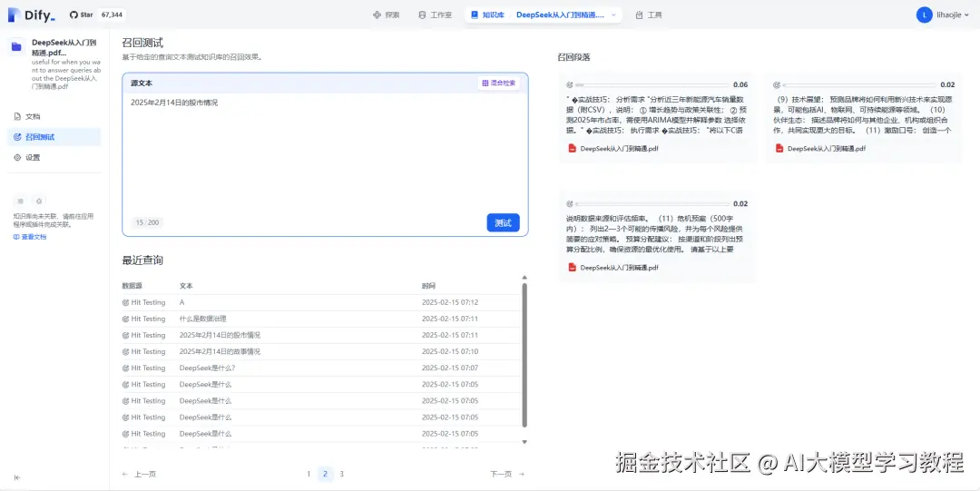The width and height of the screenshot is (980, 491).
Task: Click PDF file icon on 技术展望 card
Action: pyautogui.click(x=779, y=149)
